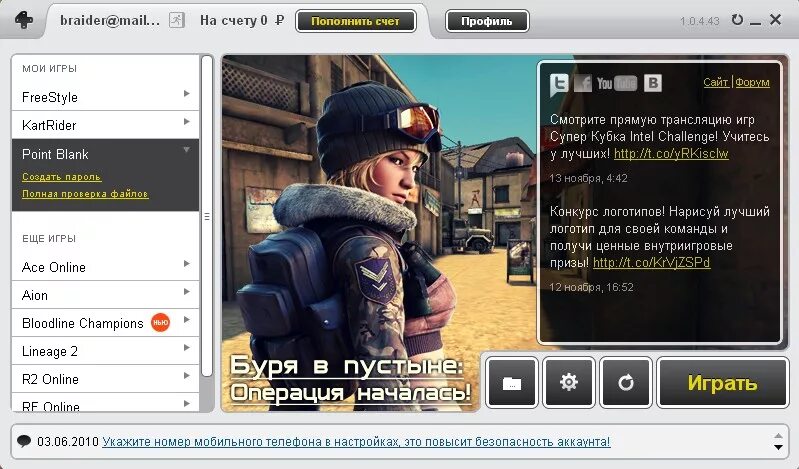Image resolution: width=799 pixels, height=469 pixels.
Task: Show the next notification with down arrow
Action: [x=778, y=447]
